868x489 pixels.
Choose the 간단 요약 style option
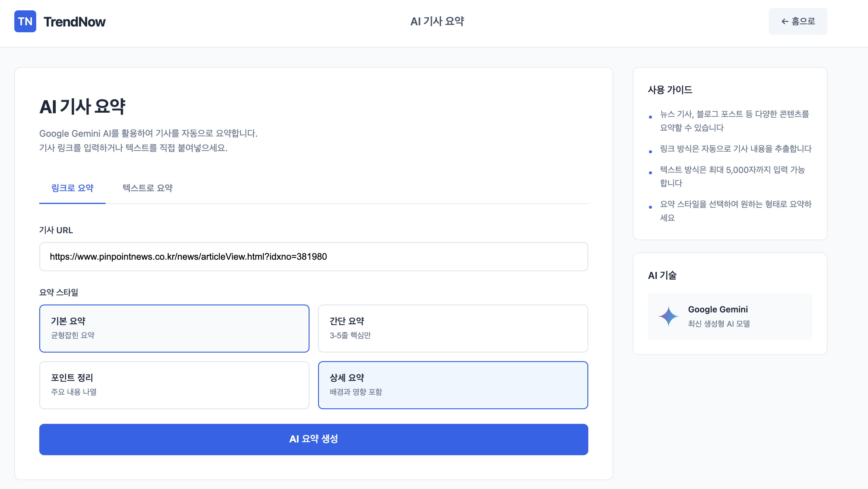coord(453,328)
